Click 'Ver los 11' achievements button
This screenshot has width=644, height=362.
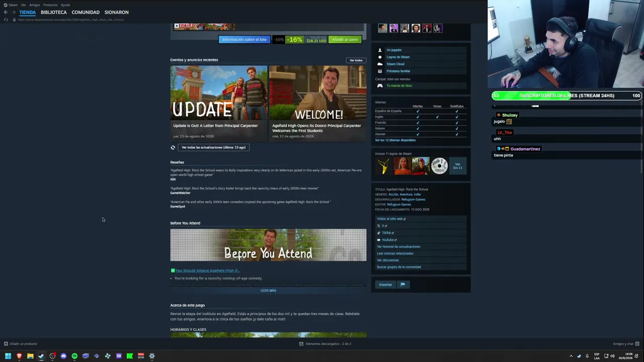[458, 166]
